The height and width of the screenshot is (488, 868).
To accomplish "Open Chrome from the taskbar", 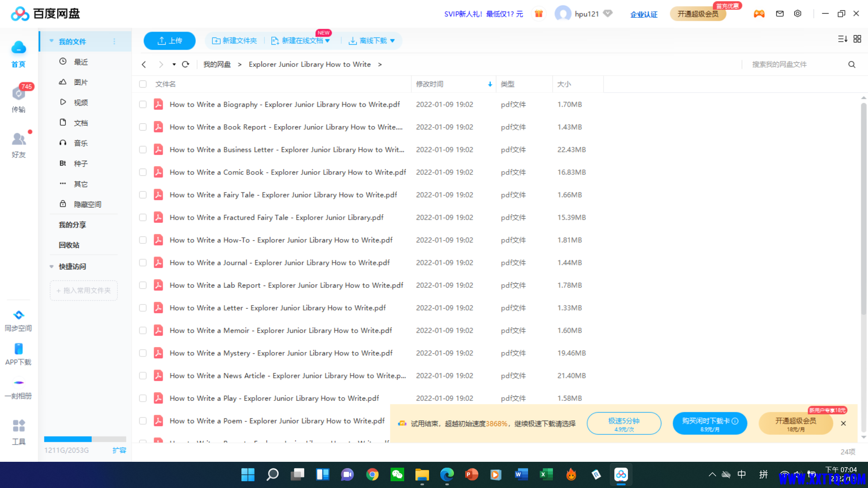I will (x=373, y=474).
